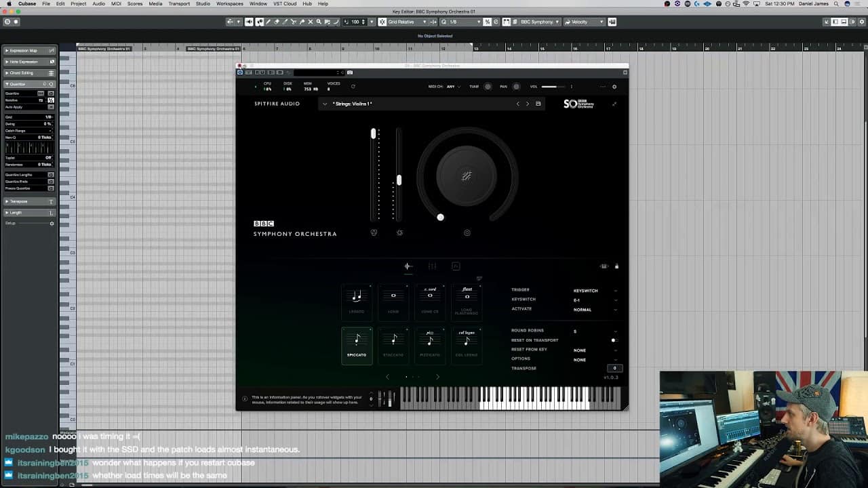Click the plugin snapshot camera icon
The height and width of the screenshot is (488, 868).
[x=350, y=73]
